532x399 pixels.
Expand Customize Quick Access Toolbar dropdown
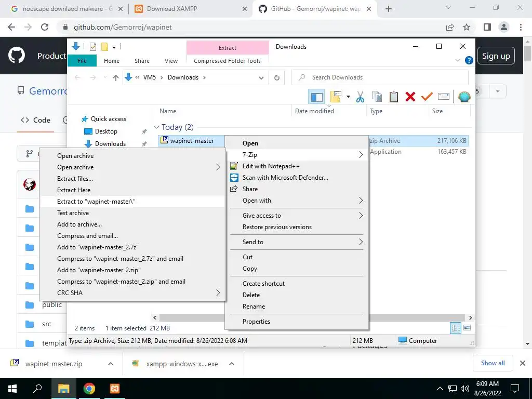114,47
